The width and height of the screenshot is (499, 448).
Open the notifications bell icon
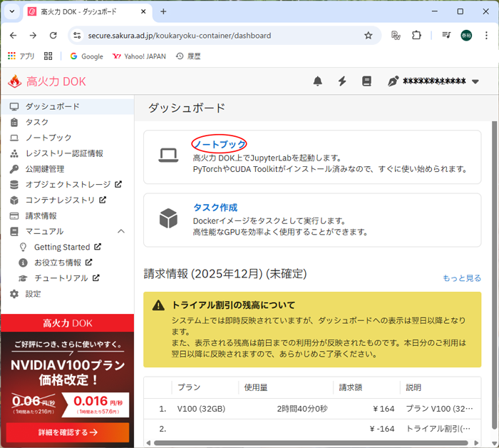tap(318, 81)
